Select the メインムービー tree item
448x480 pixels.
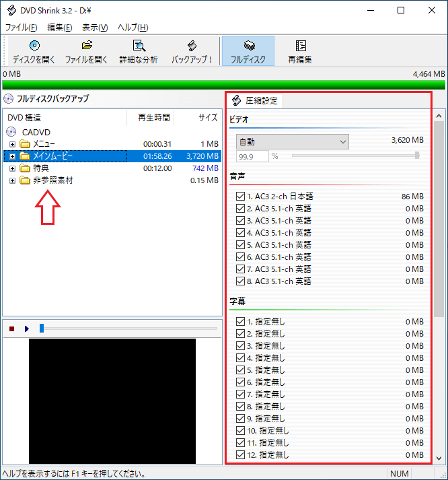click(x=53, y=156)
